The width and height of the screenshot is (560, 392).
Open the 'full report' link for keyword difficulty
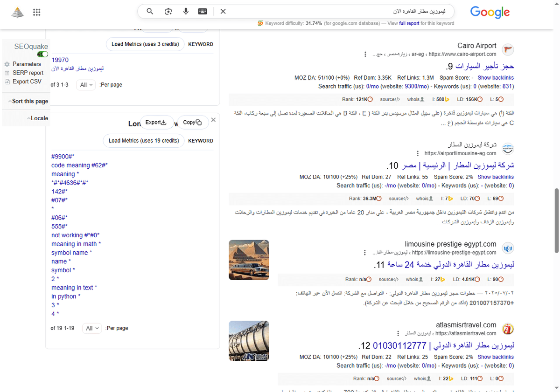click(409, 23)
